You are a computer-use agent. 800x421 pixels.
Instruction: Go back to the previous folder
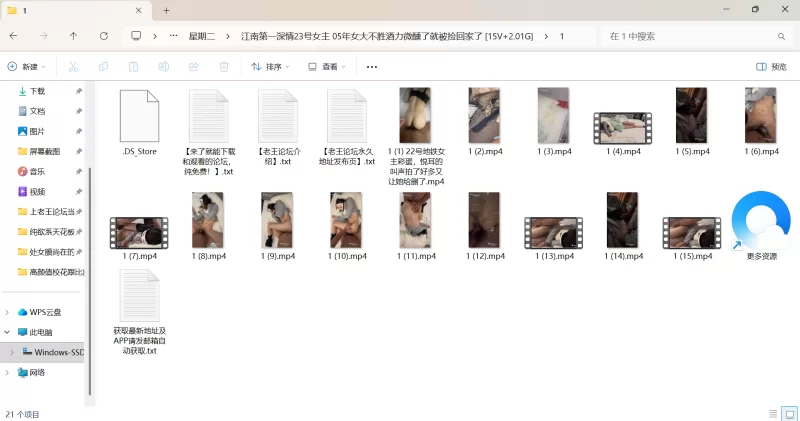[x=14, y=36]
